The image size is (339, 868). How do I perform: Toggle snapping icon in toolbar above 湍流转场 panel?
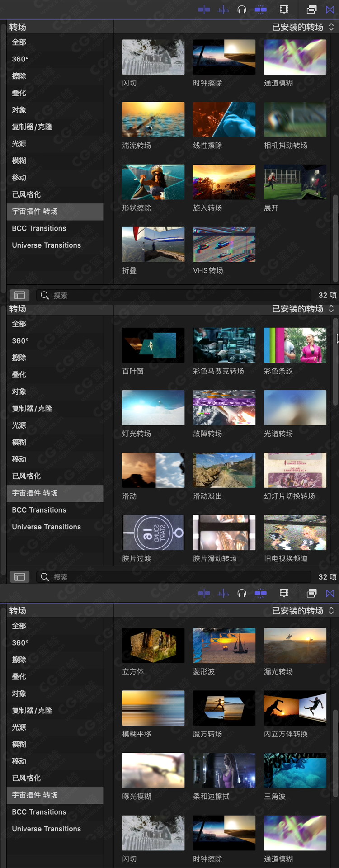pyautogui.click(x=261, y=9)
